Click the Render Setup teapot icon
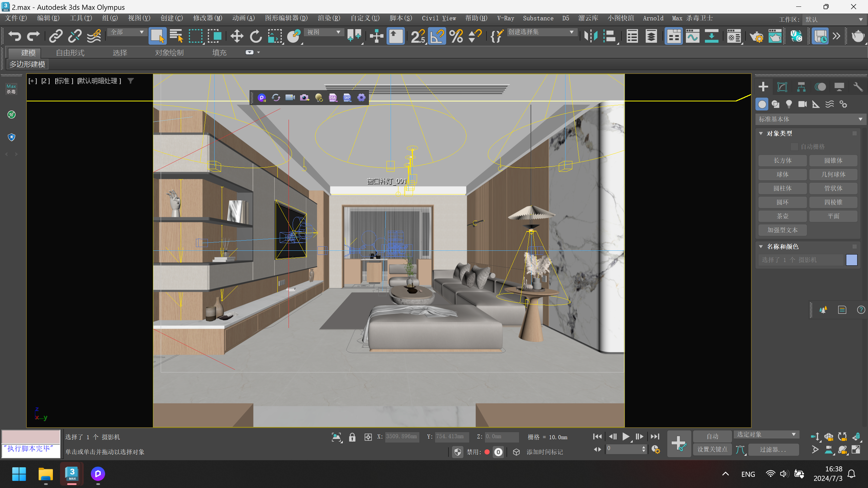Screen dimensions: 868x488 click(756, 36)
